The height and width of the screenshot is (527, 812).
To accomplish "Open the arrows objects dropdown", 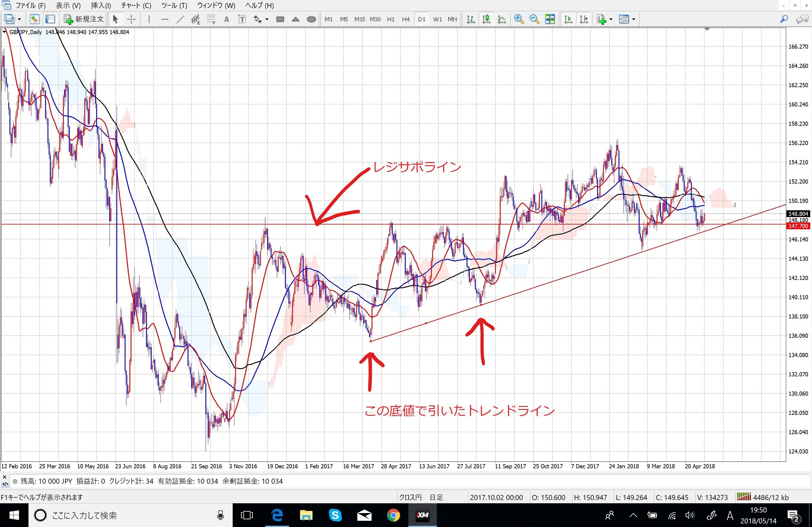I will (267, 20).
